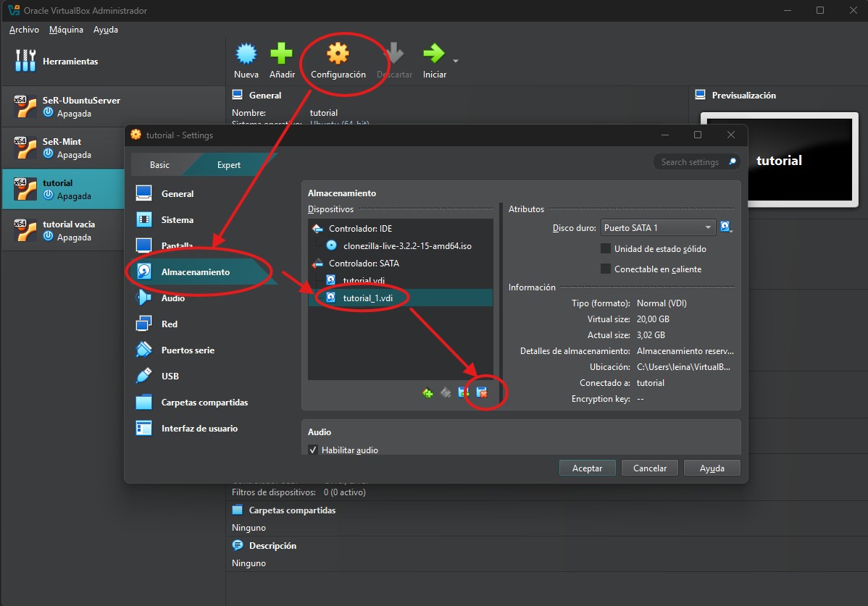Image resolution: width=868 pixels, height=606 pixels.
Task: Click the search magnifier icon in Search settings
Action: click(733, 161)
